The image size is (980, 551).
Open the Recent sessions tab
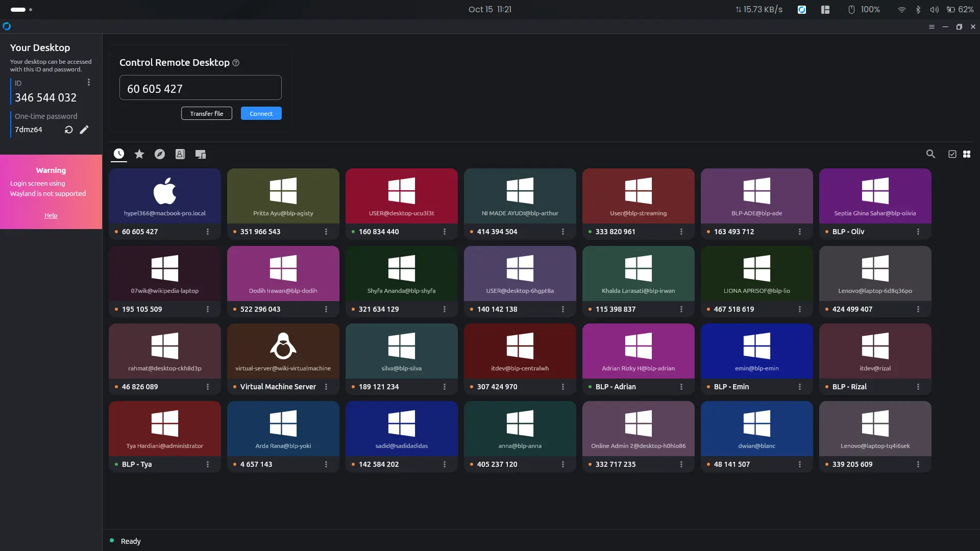(x=119, y=154)
